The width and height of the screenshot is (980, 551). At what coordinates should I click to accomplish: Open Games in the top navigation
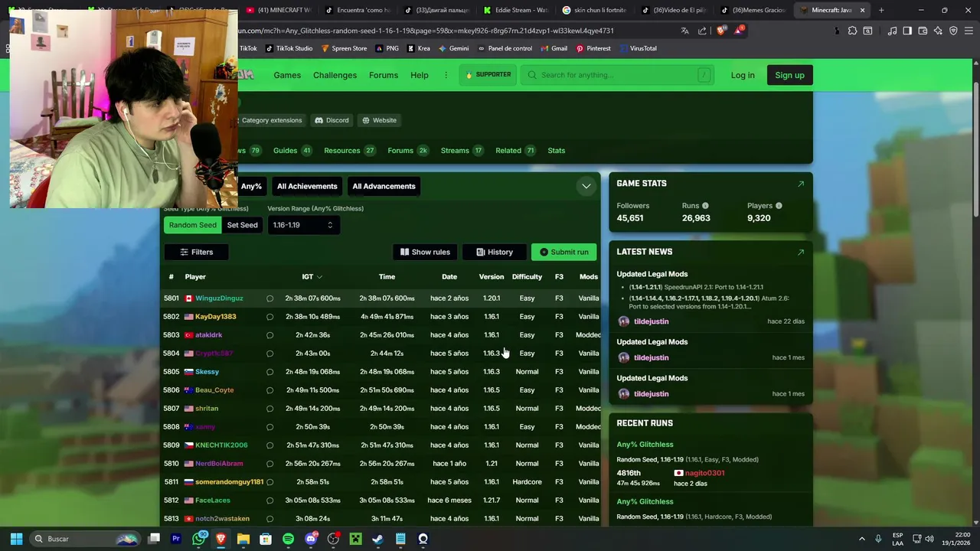click(x=287, y=75)
